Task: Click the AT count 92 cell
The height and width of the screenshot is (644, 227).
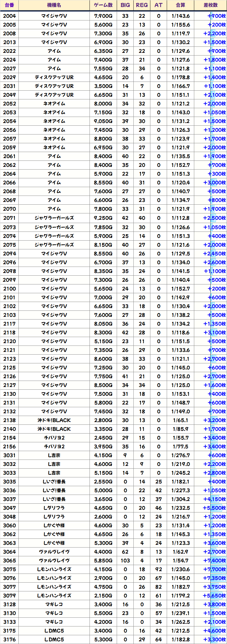Action: pos(159,569)
